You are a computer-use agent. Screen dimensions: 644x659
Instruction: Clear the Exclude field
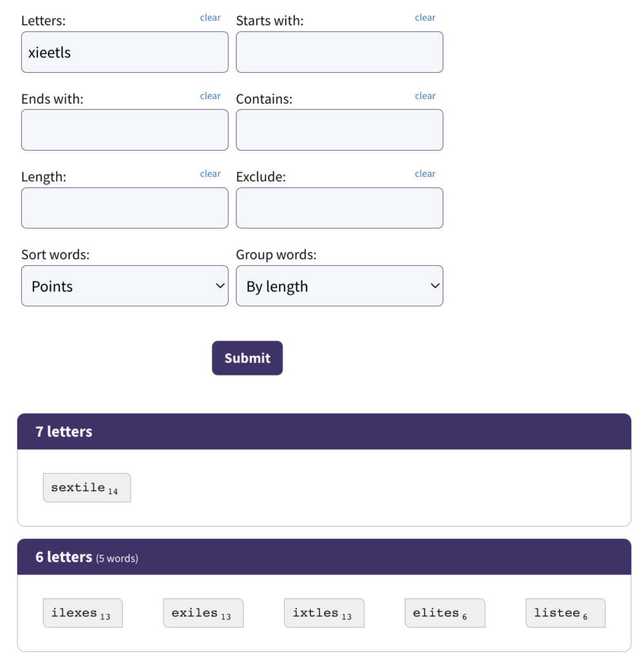(x=425, y=174)
